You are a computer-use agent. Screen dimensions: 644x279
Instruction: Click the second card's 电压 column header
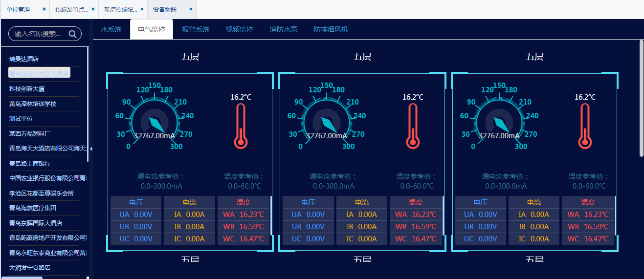(308, 202)
